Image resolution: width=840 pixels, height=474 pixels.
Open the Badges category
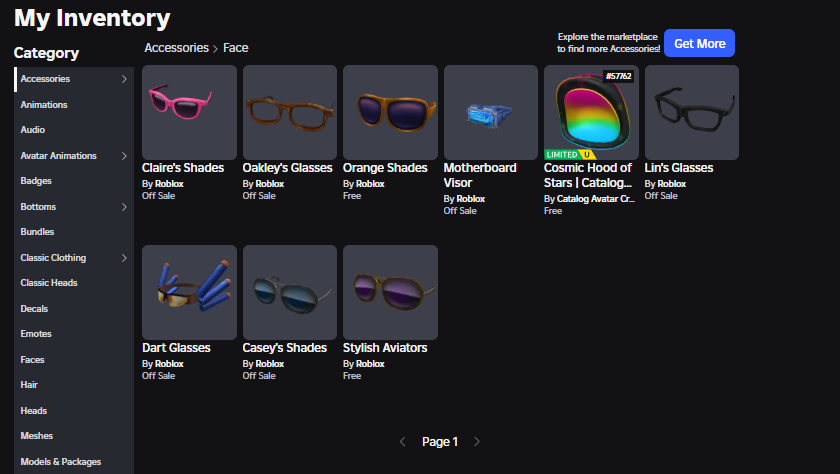[36, 181]
